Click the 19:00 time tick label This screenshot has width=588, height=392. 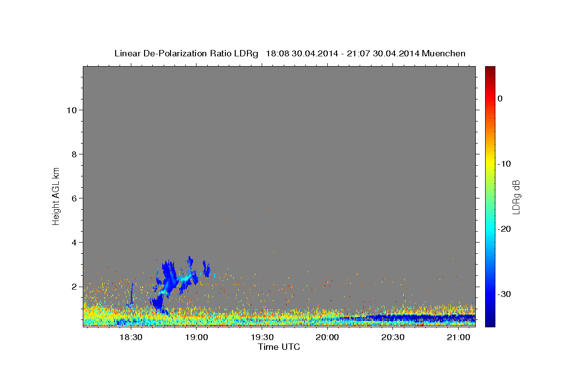[196, 338]
